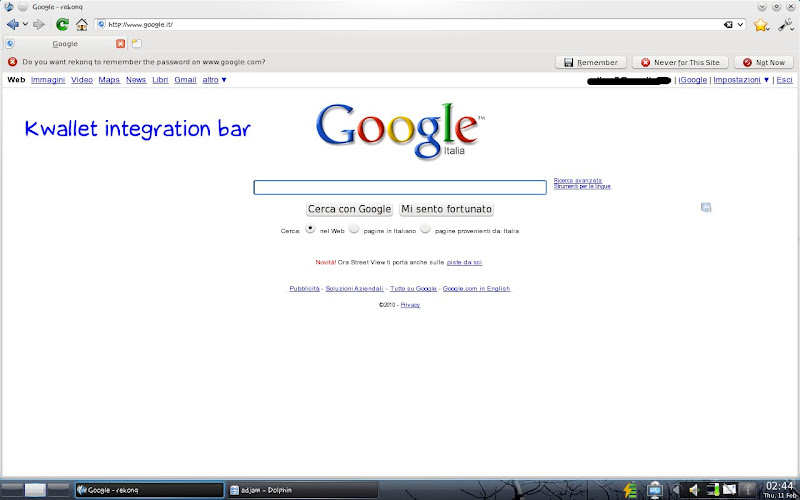Click the Cerca con Google button
The image size is (800, 500).
point(349,209)
